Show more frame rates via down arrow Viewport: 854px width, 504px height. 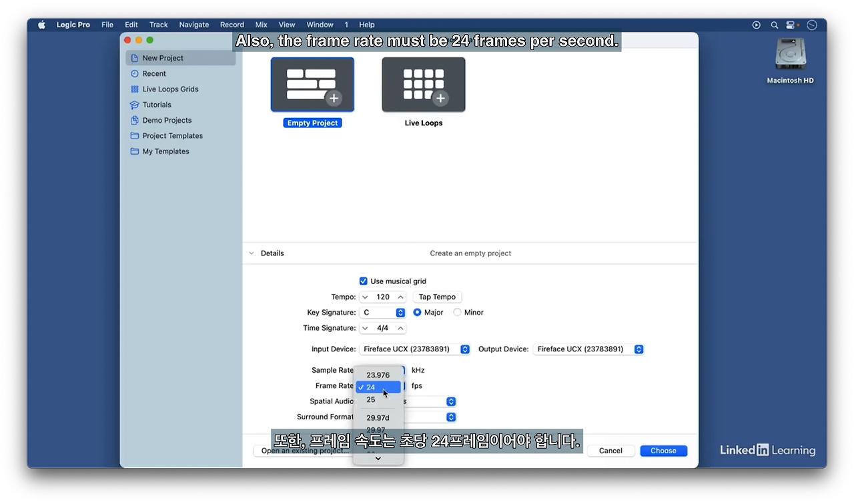(378, 458)
